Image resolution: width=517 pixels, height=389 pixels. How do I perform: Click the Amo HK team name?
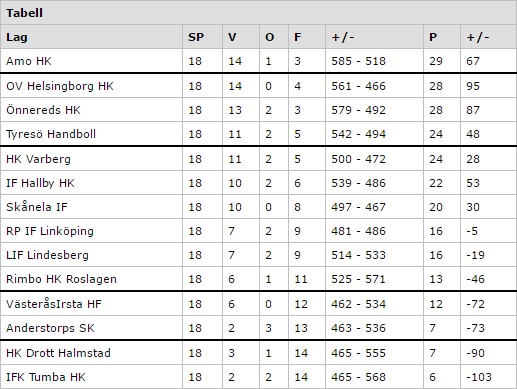(29, 61)
